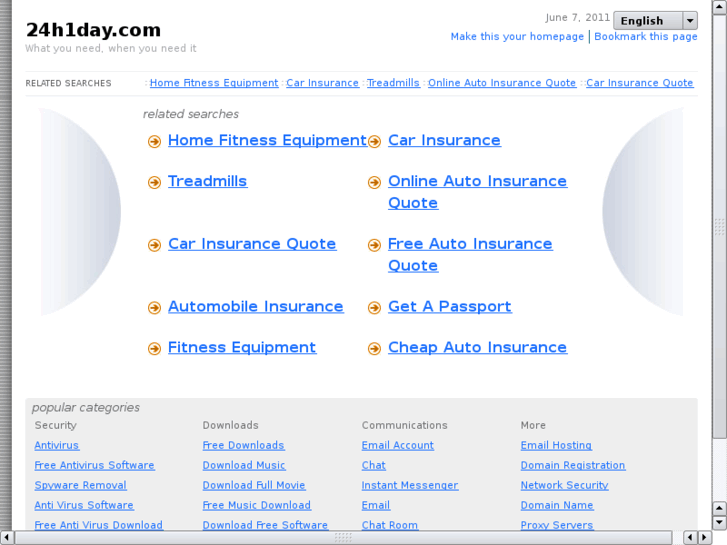Open Make this your homepage link

517,37
